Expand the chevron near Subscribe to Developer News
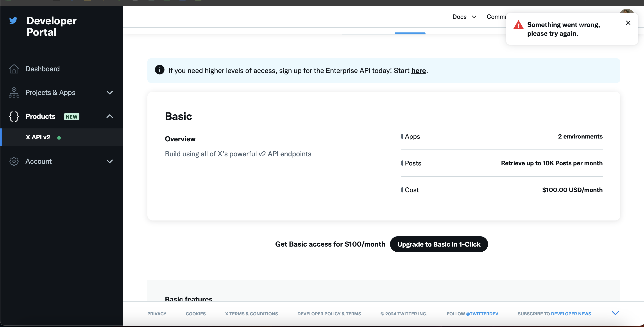The width and height of the screenshot is (644, 327). (x=615, y=313)
